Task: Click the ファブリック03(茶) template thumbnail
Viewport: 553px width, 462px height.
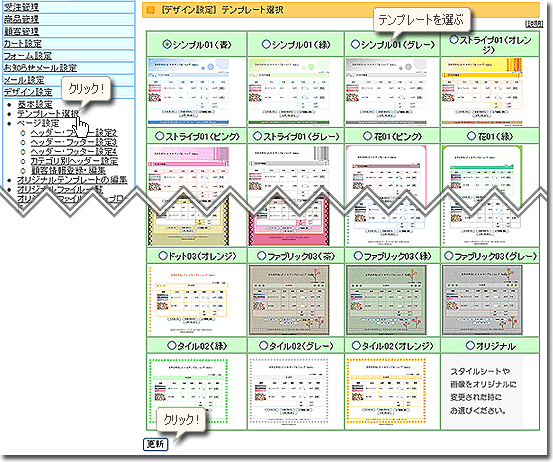Action: click(289, 300)
